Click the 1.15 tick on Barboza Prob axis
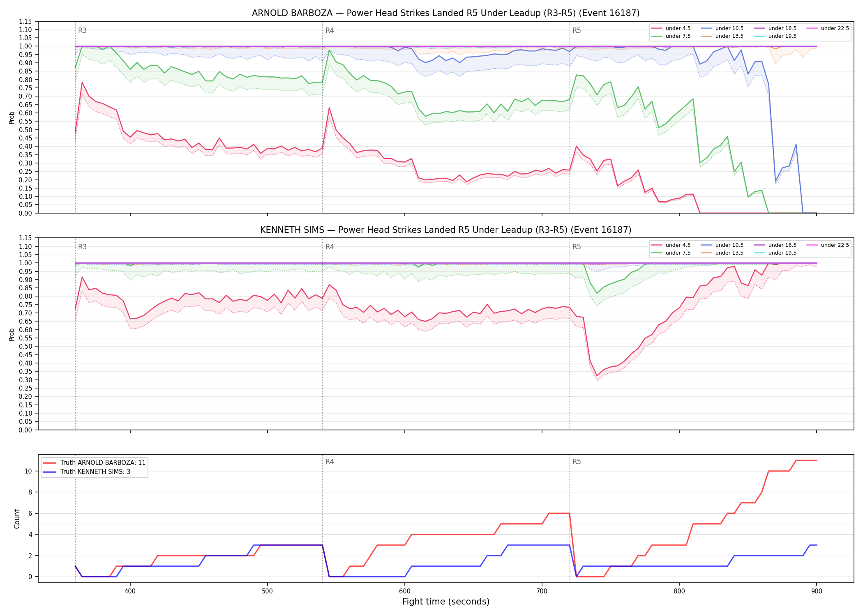 tap(25, 21)
